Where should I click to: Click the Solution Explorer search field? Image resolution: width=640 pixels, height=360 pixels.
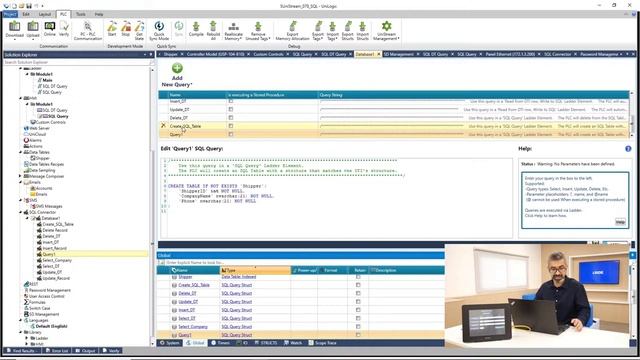coord(76,62)
